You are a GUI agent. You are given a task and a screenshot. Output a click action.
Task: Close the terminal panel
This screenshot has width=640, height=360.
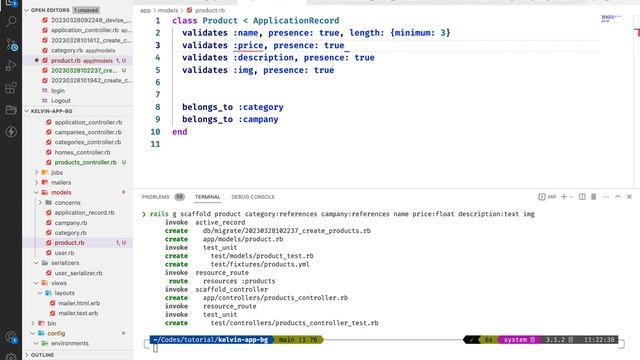point(629,197)
